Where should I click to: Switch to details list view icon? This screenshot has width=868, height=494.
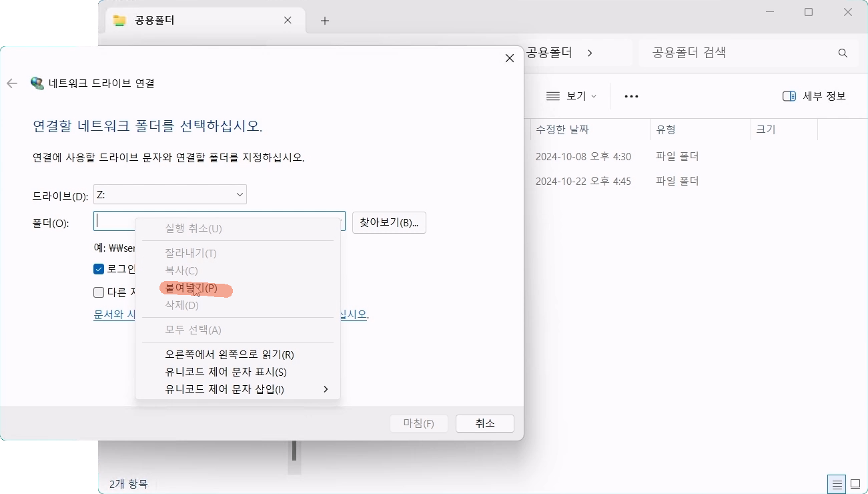[836, 484]
